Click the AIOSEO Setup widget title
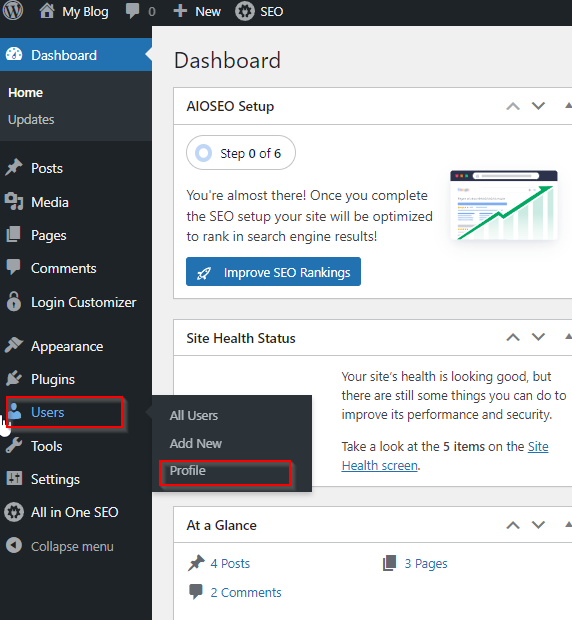The height and width of the screenshot is (620, 572). click(x=230, y=106)
